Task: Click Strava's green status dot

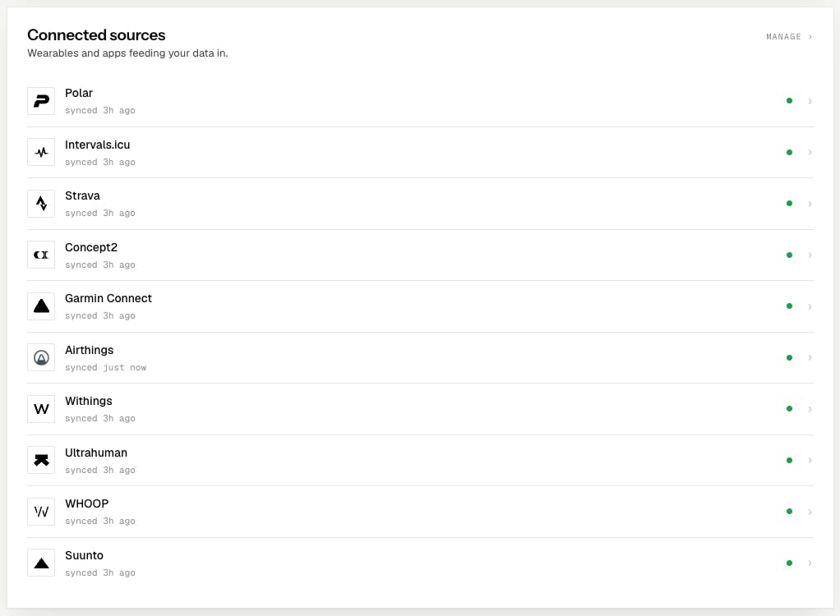Action: 789,204
